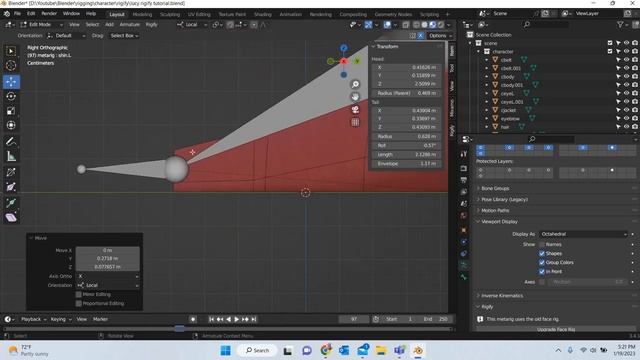Expand the Bone Groups panel
640x360 pixels.
(495, 189)
